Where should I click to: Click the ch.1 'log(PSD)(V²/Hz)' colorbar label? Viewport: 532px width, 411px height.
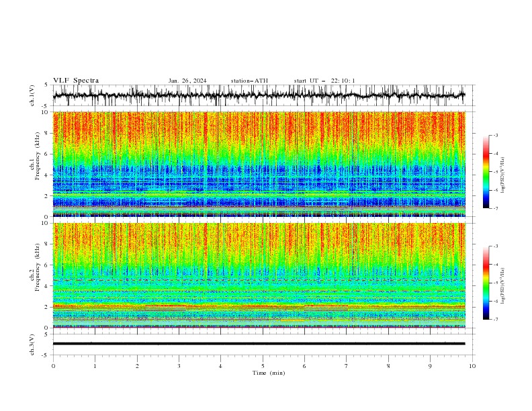pyautogui.click(x=503, y=175)
